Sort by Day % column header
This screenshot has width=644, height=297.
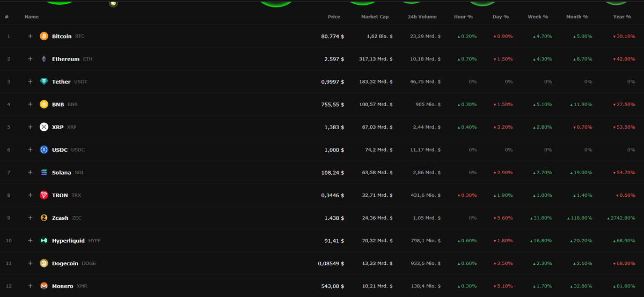tap(501, 17)
